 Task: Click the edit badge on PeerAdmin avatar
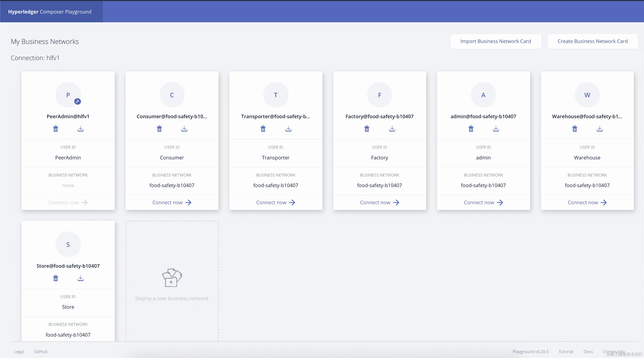[x=78, y=101]
